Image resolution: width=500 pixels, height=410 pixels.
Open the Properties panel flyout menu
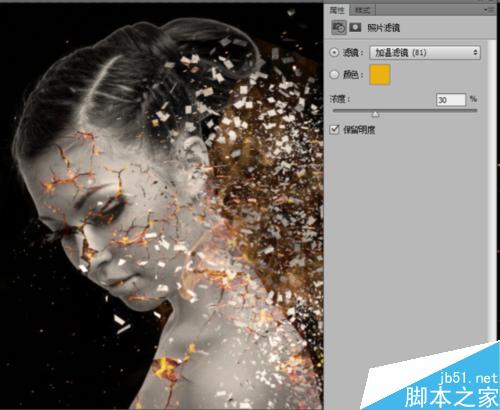[489, 10]
